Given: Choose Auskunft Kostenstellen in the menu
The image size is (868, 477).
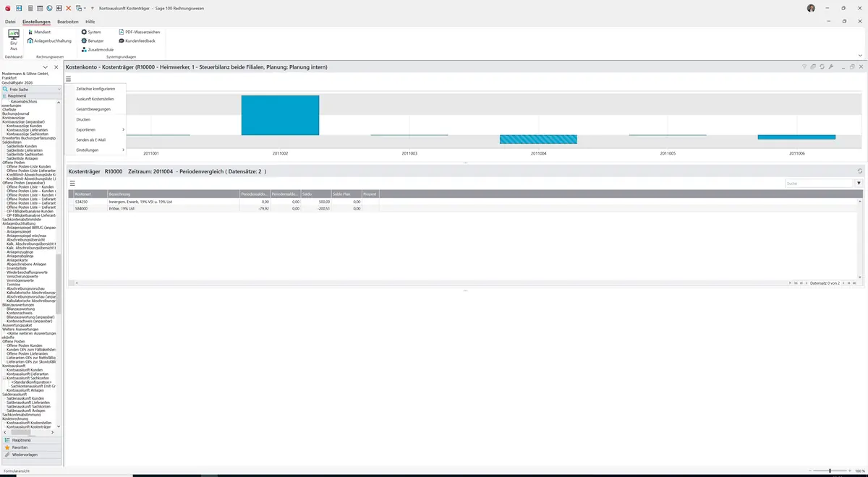Looking at the screenshot, I should click(95, 98).
